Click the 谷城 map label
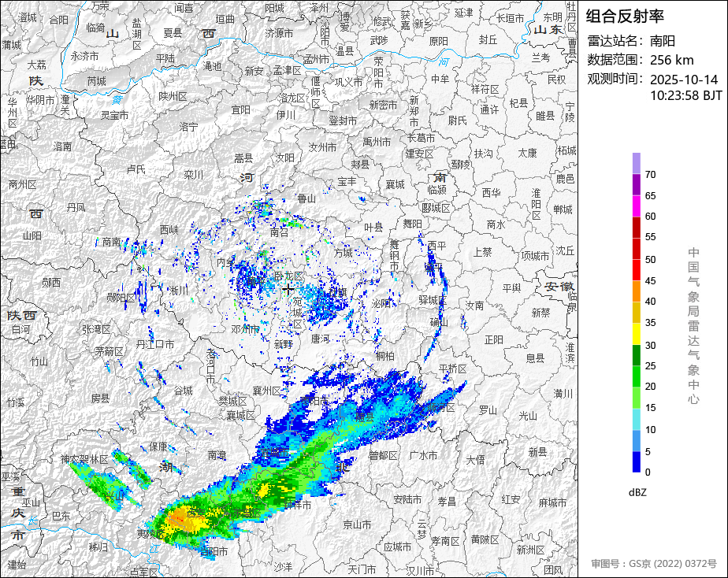The image size is (728, 578). pos(183,391)
